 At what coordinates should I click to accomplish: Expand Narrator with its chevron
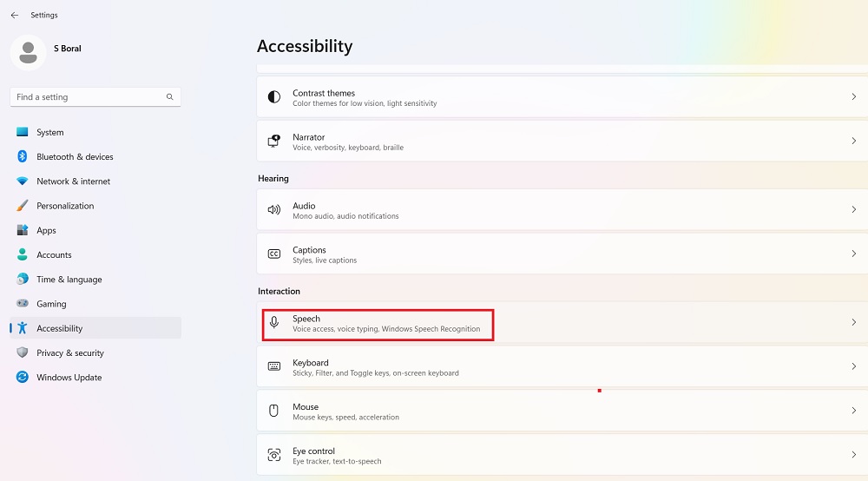tap(853, 142)
